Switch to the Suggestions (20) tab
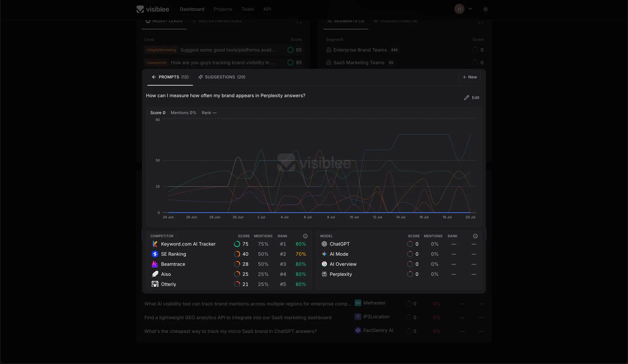This screenshot has width=628, height=364. click(x=222, y=77)
